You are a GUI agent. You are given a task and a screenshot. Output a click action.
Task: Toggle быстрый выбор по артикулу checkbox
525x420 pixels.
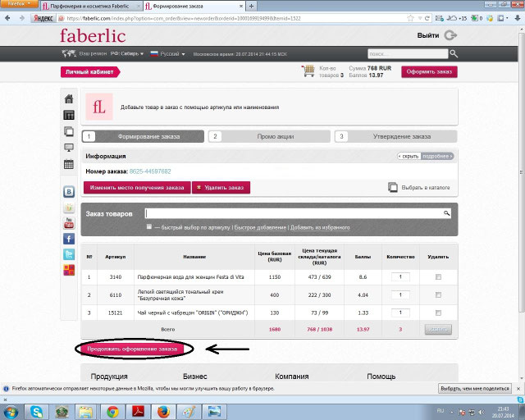pyautogui.click(x=149, y=226)
